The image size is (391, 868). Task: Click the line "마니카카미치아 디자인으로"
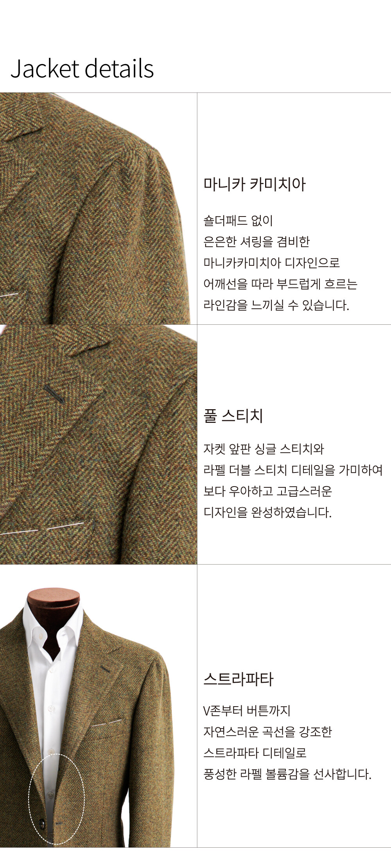(271, 263)
